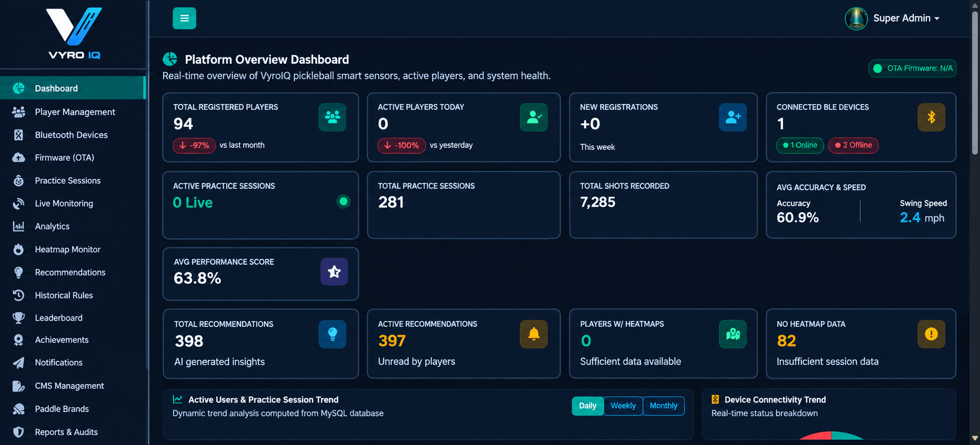Click the scrollbar down arrow
Screen dimensions: 980x445
coord(975,438)
